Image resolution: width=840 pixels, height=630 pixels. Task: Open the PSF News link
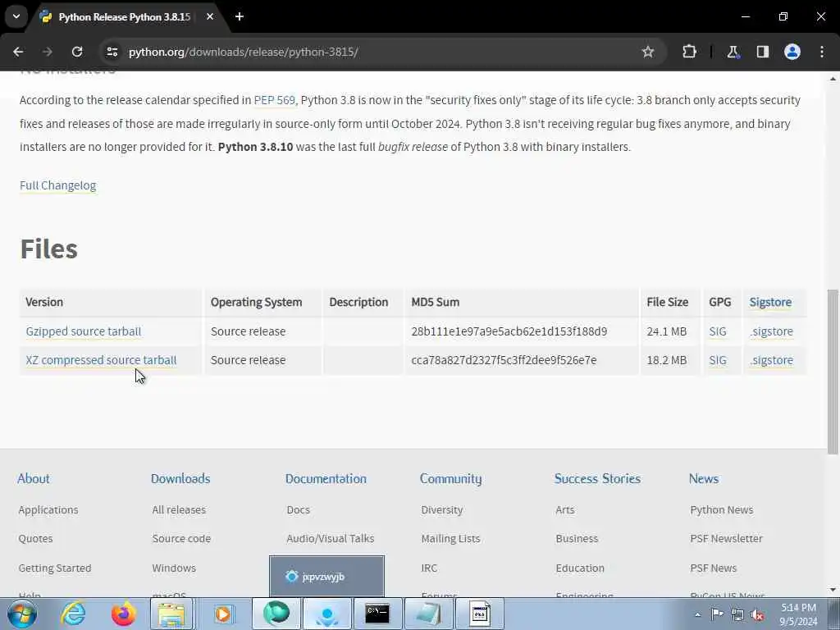714,568
